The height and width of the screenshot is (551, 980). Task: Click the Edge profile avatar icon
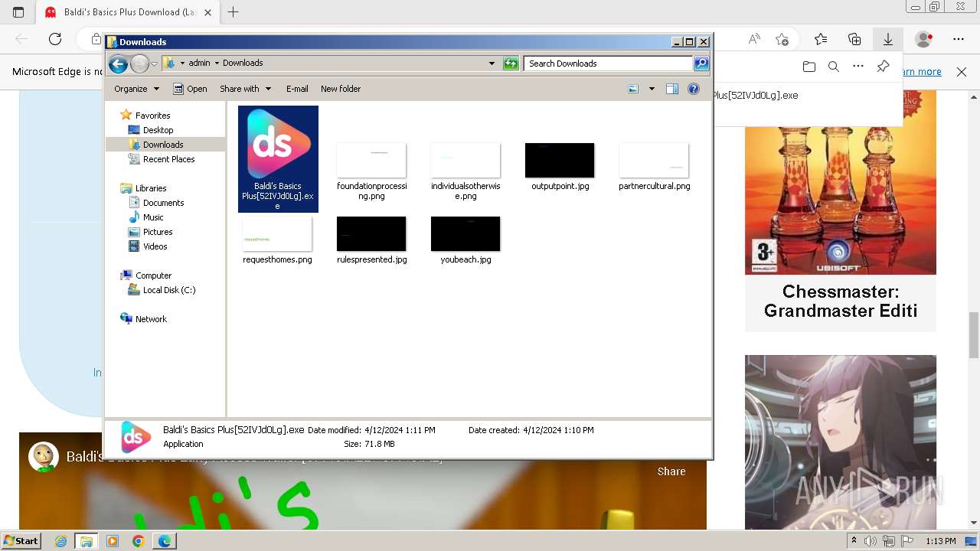pos(924,39)
